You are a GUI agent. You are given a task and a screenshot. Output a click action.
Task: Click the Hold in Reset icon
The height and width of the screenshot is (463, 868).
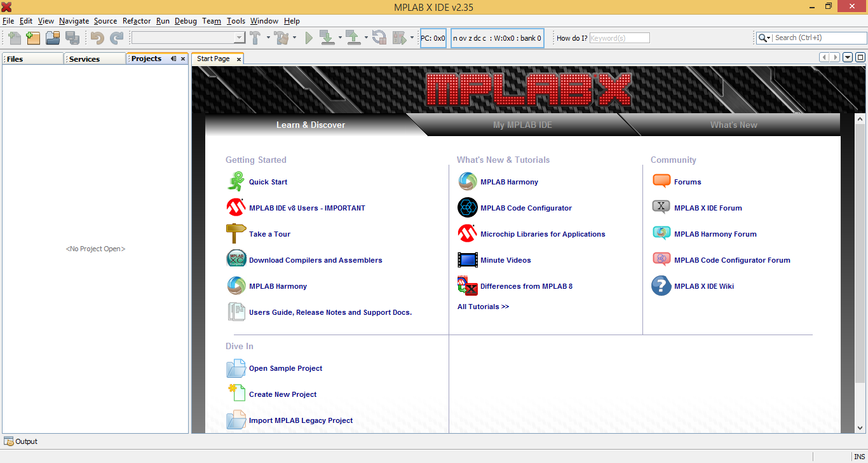coord(379,38)
